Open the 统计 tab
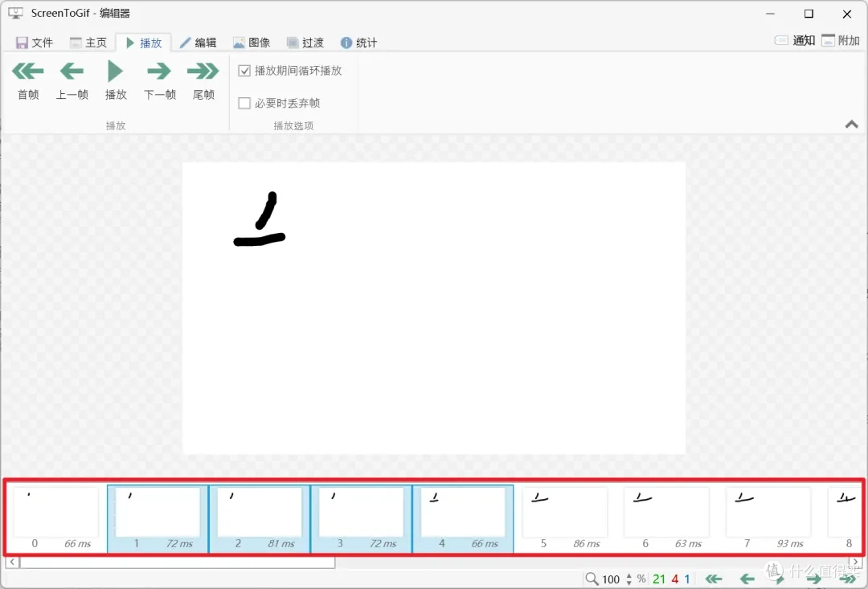This screenshot has width=868, height=589. click(358, 43)
